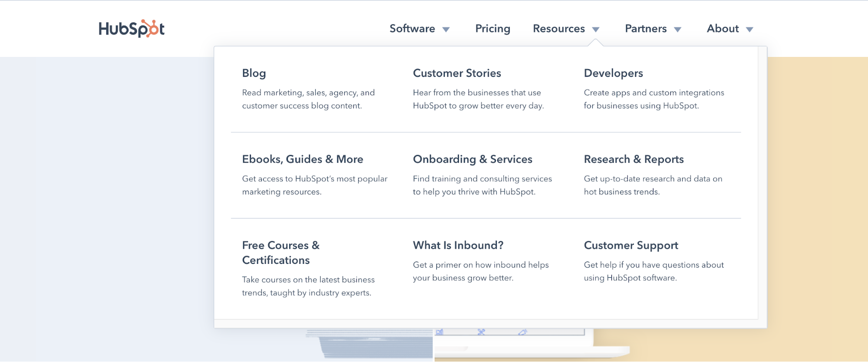Expand the About dropdown arrow

(x=749, y=29)
